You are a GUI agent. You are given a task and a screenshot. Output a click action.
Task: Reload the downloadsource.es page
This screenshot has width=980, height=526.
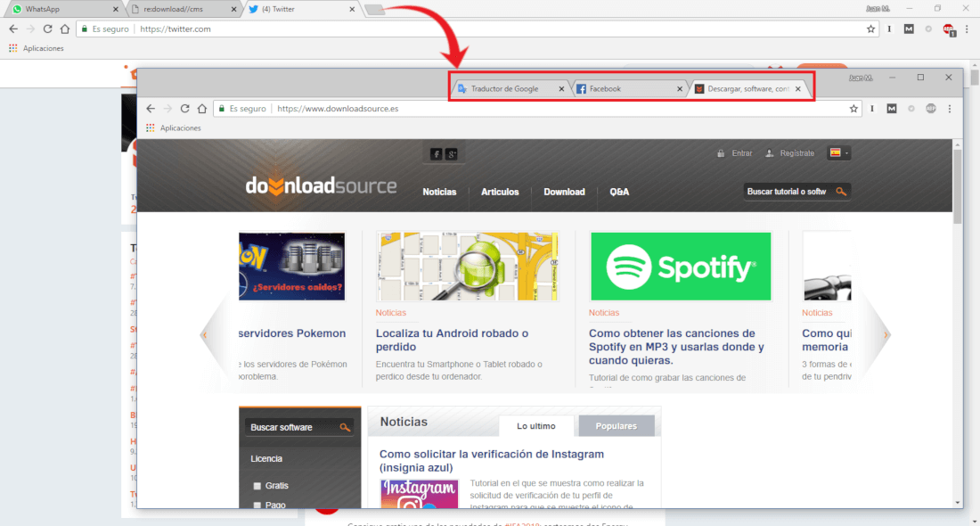[x=185, y=108]
